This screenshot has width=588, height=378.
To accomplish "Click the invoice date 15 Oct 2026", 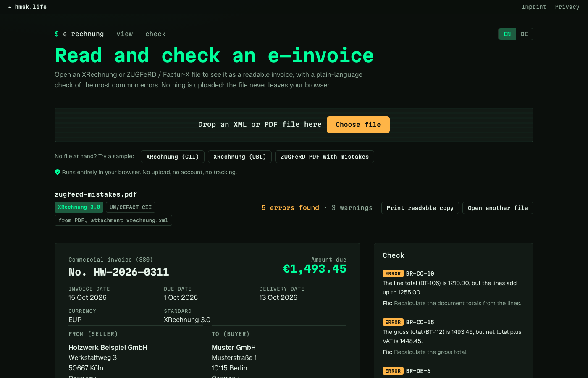I will (x=87, y=297).
